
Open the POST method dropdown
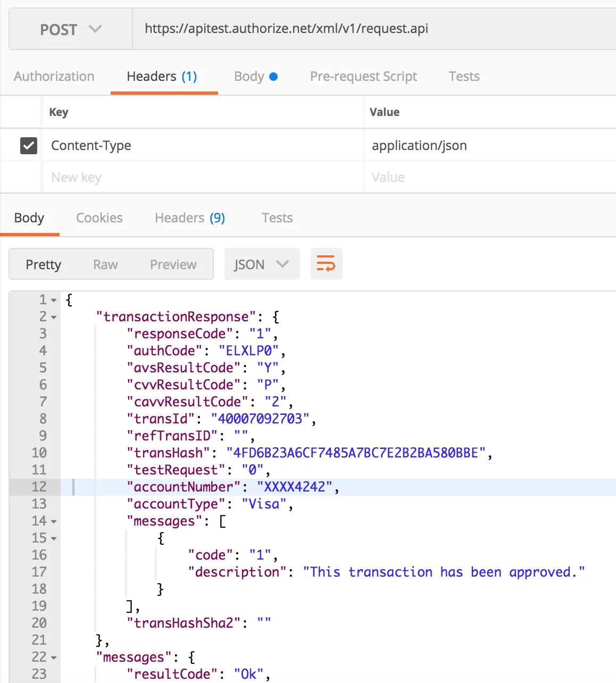(x=70, y=30)
